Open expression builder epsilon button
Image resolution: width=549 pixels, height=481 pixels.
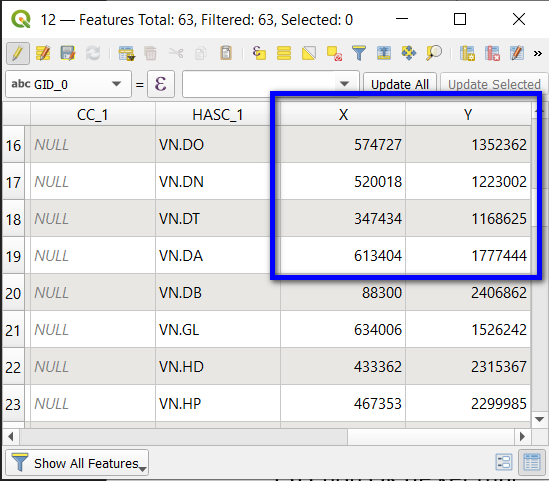[x=161, y=84]
